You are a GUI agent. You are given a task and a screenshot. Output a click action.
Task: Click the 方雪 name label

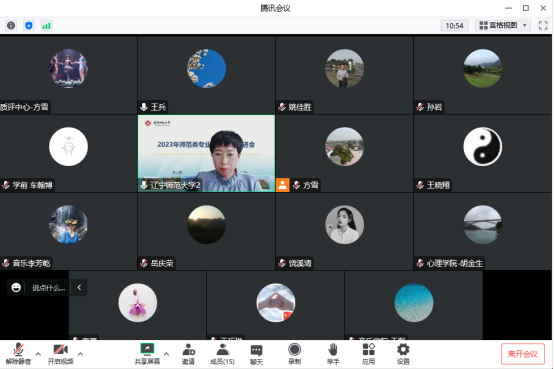click(x=311, y=185)
